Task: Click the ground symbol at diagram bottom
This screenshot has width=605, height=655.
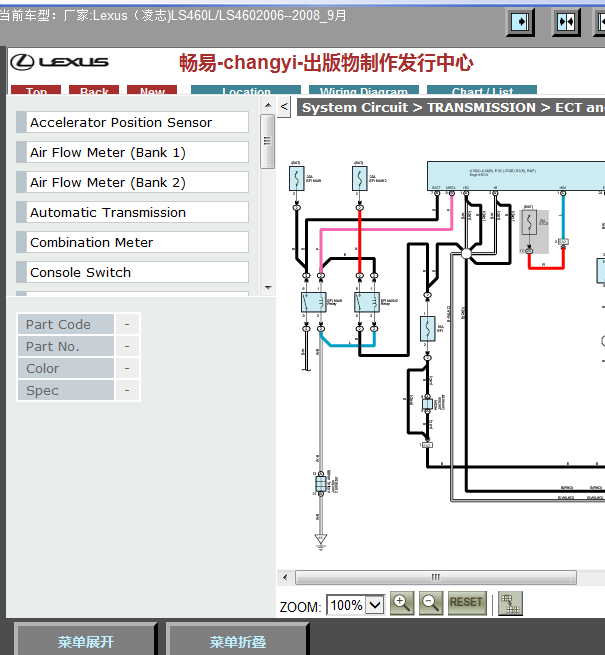Action: 321,541
